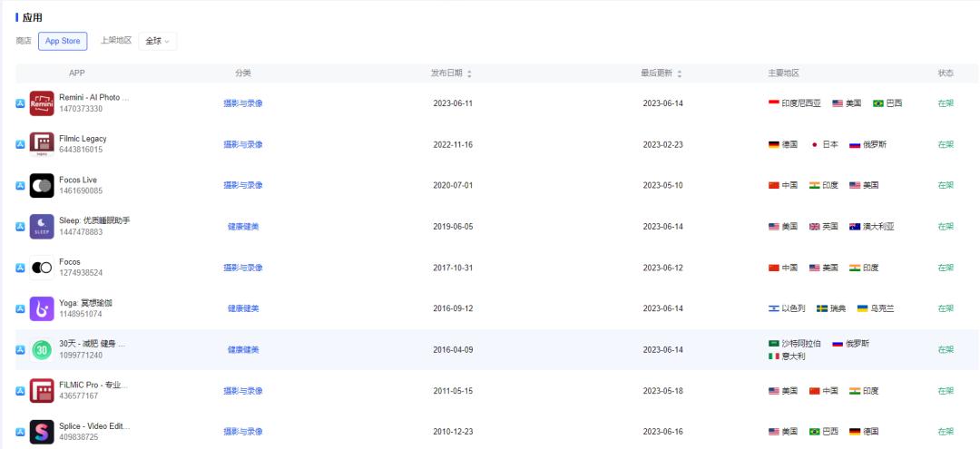
Task: Click app ID 1470373330
Action: click(81, 109)
